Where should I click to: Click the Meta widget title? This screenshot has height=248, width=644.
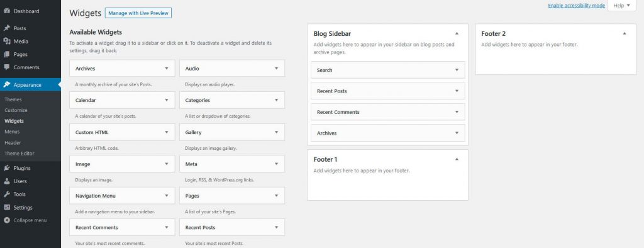click(191, 164)
